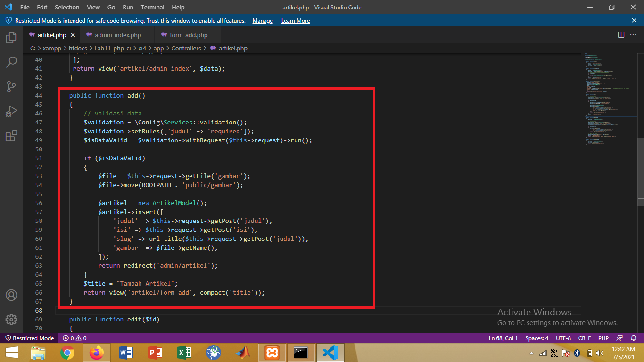The image size is (644, 362).
Task: Launch XAMPP from the taskbar
Action: pos(272,352)
